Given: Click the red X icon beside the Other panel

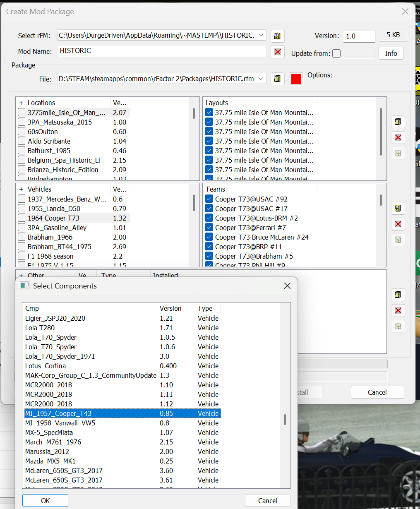Looking at the screenshot, I should pos(398,310).
